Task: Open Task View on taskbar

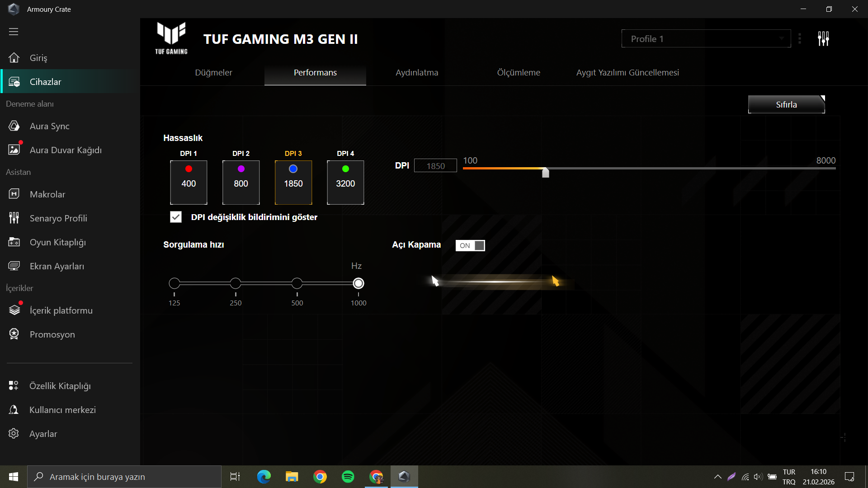Action: (x=235, y=477)
